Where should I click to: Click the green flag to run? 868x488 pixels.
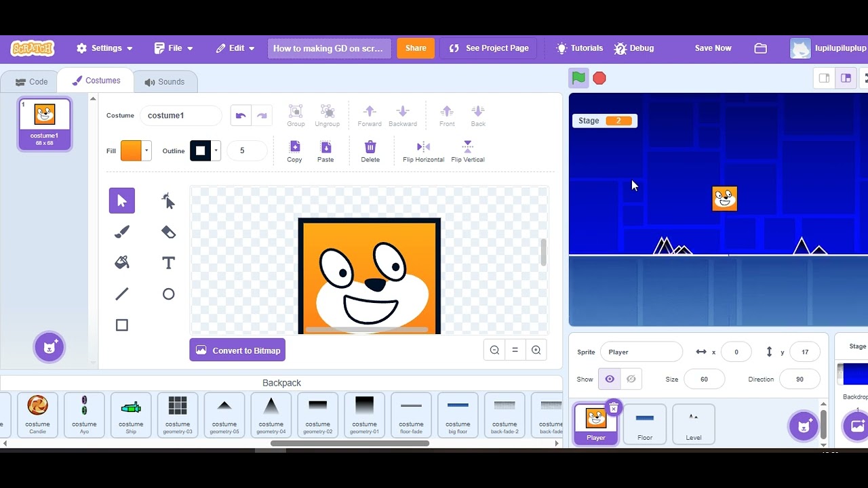coord(578,78)
